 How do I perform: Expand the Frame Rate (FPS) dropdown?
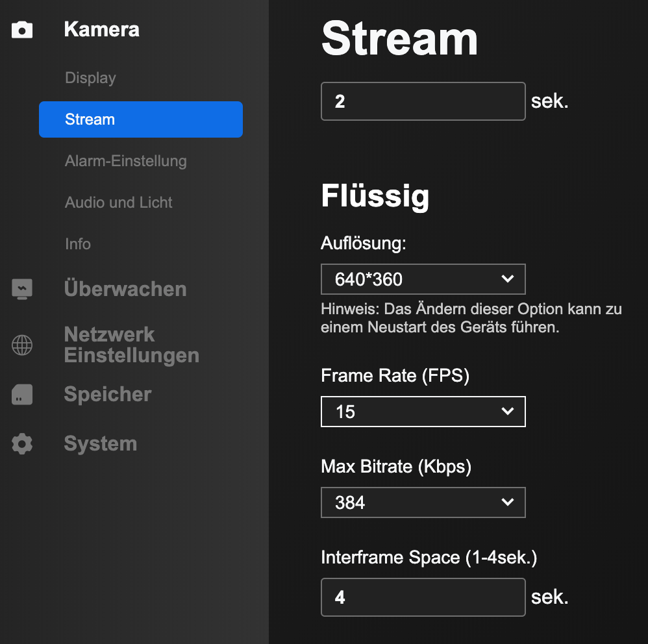423,412
